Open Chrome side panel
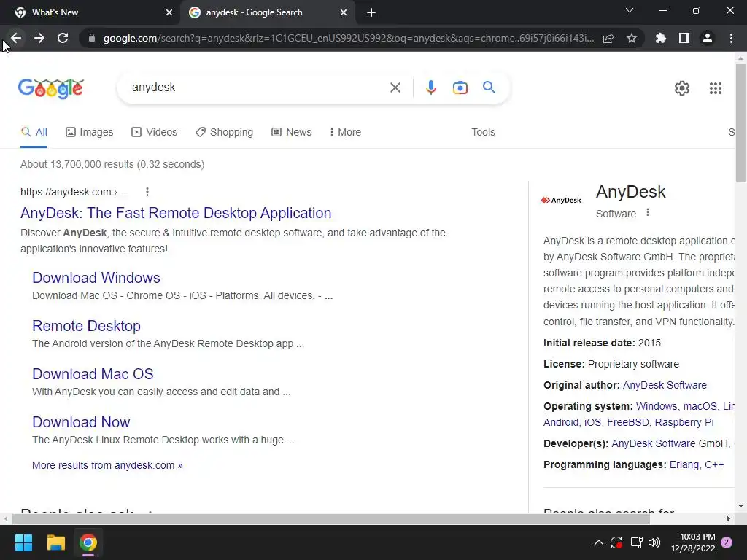 click(x=684, y=38)
